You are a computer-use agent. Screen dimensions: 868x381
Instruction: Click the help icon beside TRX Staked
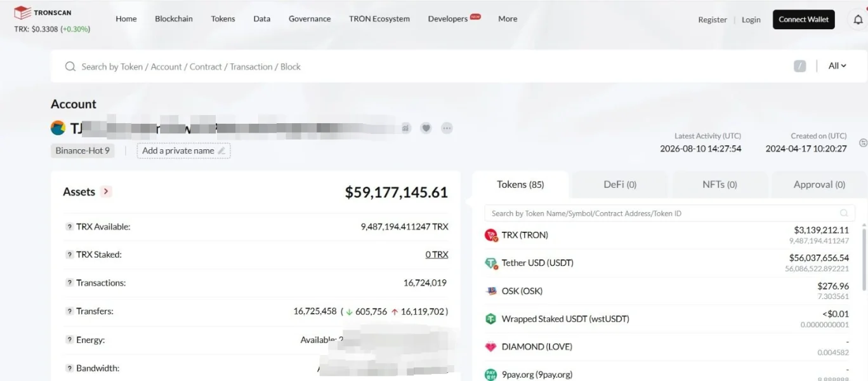tap(69, 255)
